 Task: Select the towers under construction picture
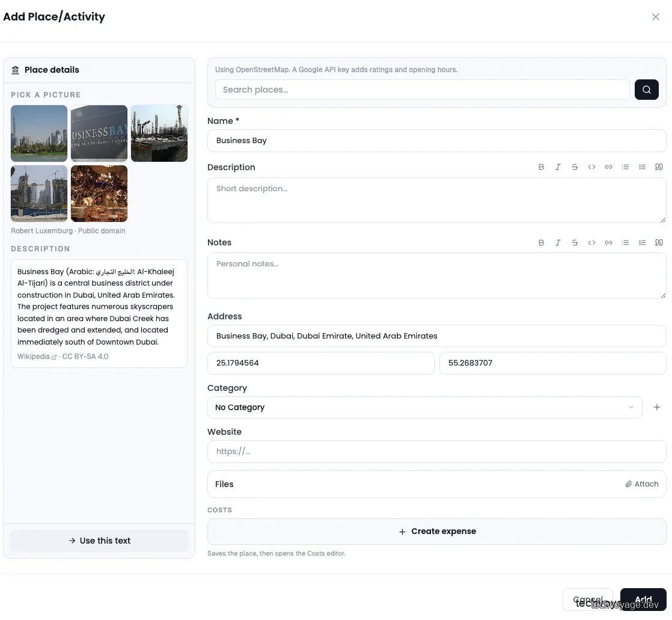39,194
